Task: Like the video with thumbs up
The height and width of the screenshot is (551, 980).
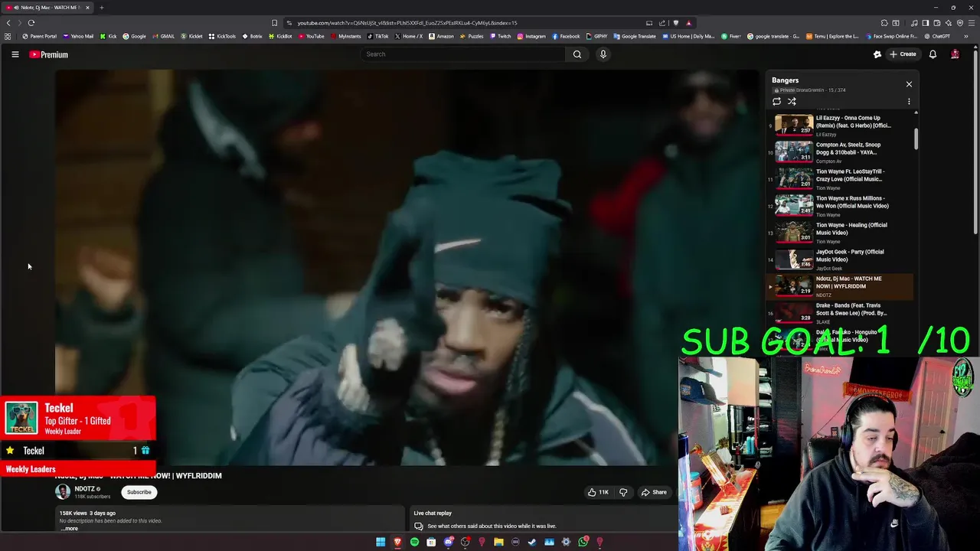Action: click(x=598, y=492)
